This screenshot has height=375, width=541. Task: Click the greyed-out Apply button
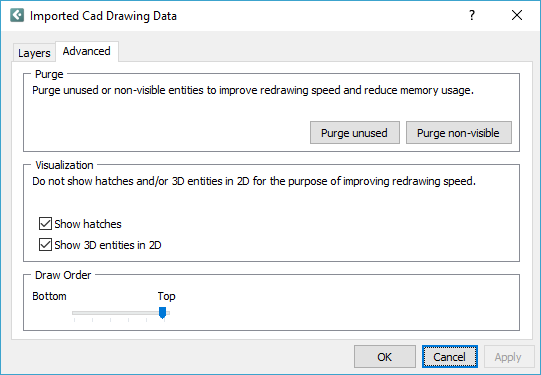[x=509, y=357]
